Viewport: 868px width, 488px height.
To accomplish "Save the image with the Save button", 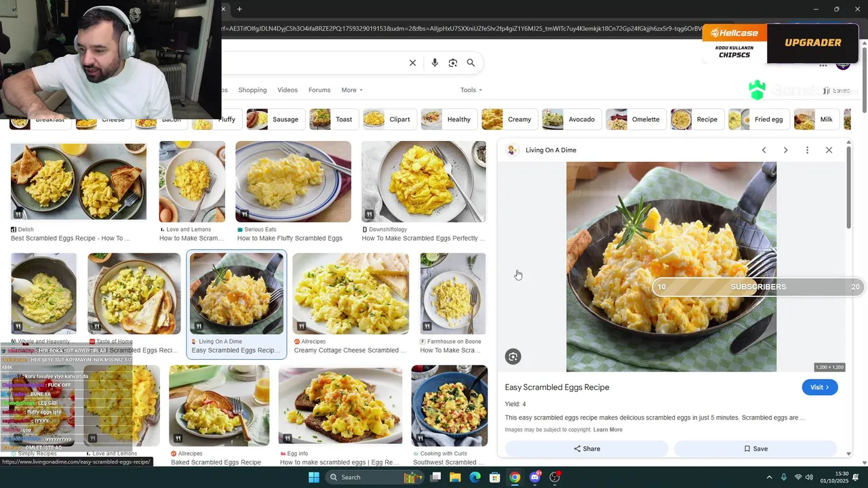I will pos(755,449).
